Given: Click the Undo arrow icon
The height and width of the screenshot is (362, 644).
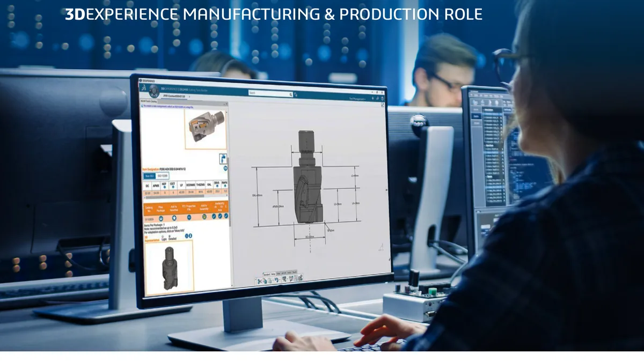Looking at the screenshot, I should point(277,280).
